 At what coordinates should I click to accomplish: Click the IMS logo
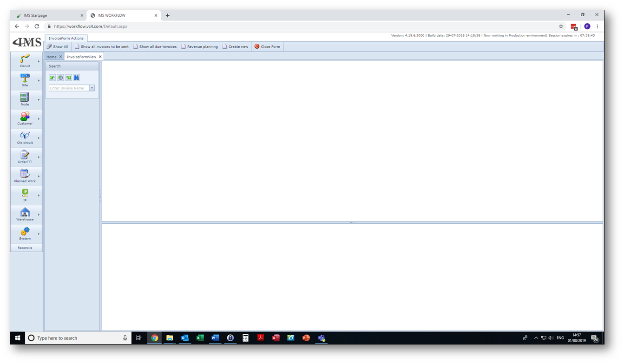pos(27,42)
